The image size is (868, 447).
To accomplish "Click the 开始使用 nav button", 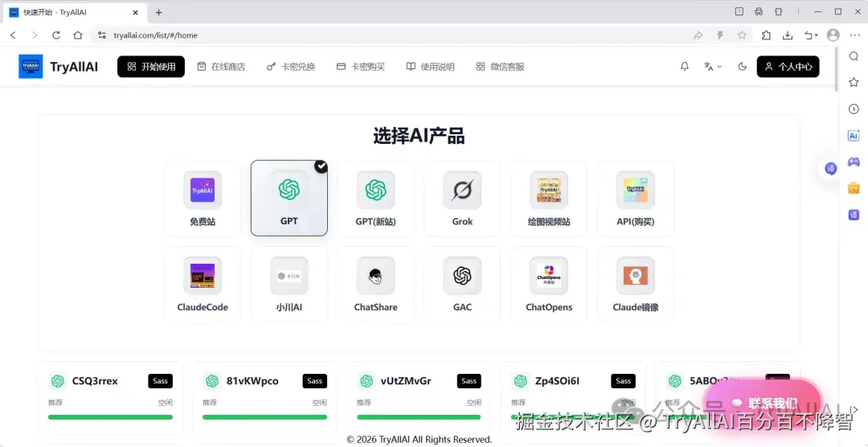I will click(x=151, y=67).
